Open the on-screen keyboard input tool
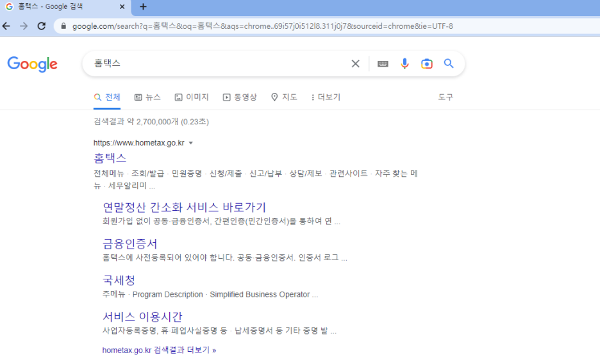 (x=383, y=64)
